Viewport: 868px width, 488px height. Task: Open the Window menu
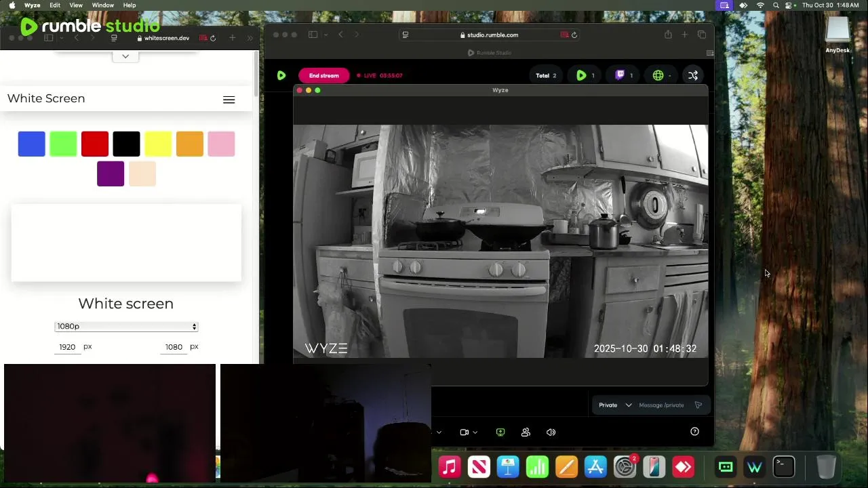click(x=103, y=5)
